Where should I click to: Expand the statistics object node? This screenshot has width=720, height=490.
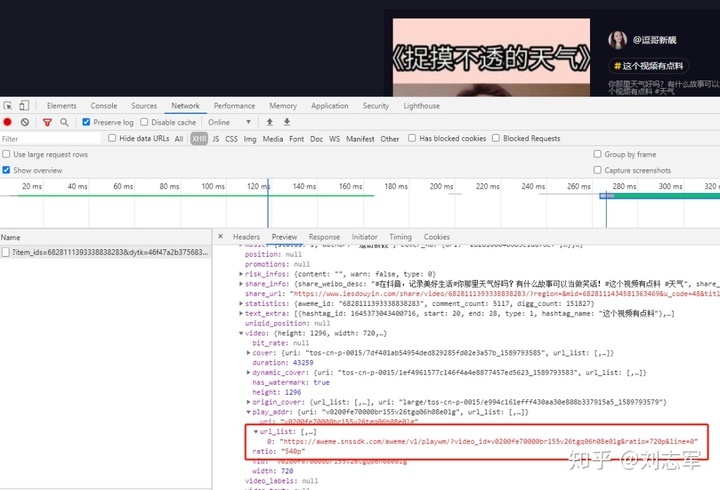[241, 304]
